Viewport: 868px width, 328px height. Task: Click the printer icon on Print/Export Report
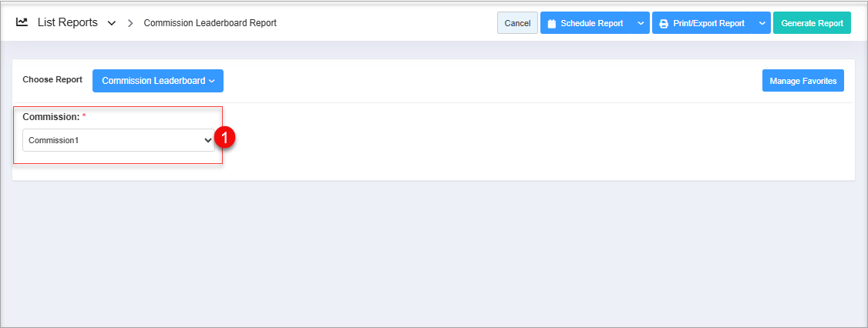coord(664,24)
